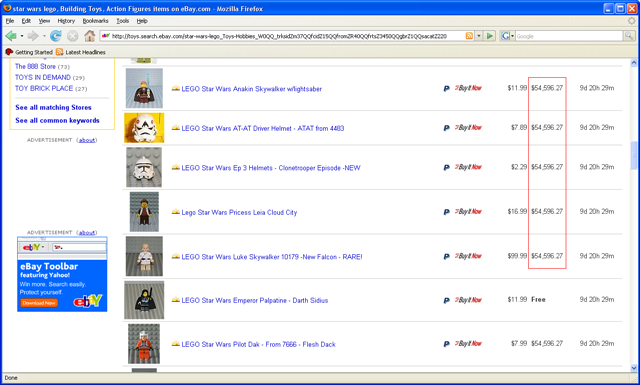The height and width of the screenshot is (385, 640).
Task: Click the search magnifier icon
Action: [x=629, y=36]
